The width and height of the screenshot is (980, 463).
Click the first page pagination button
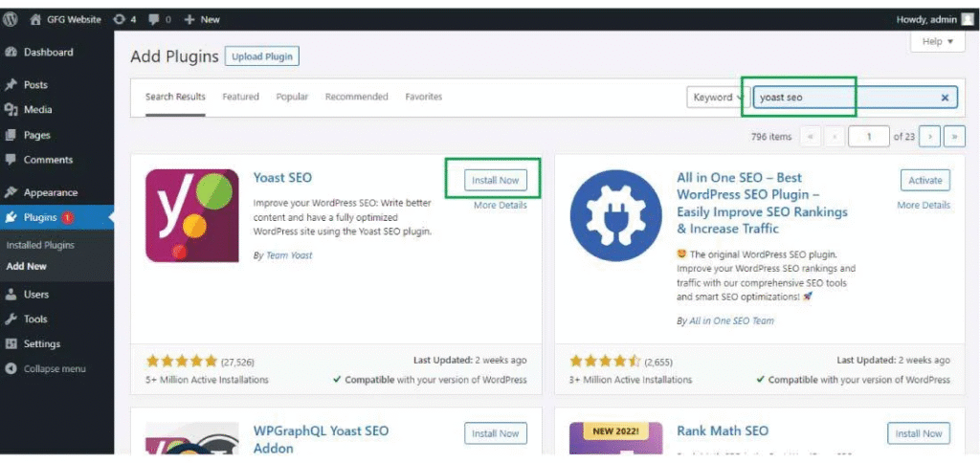click(x=811, y=136)
